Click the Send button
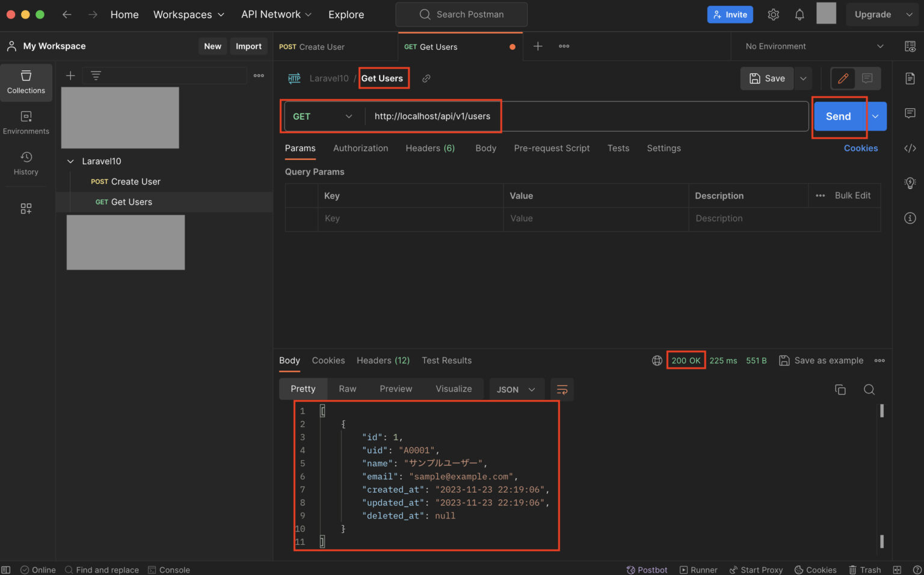Viewport: 924px width, 575px height. tap(840, 116)
